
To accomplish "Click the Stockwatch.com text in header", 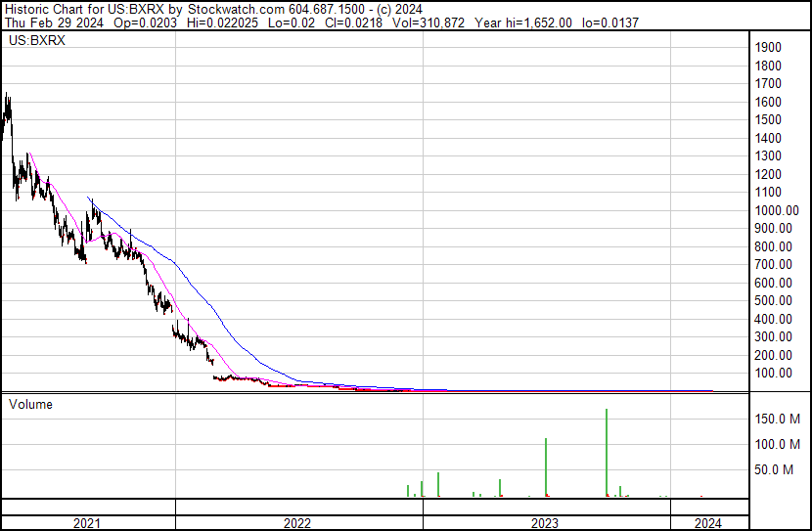I will (x=230, y=8).
